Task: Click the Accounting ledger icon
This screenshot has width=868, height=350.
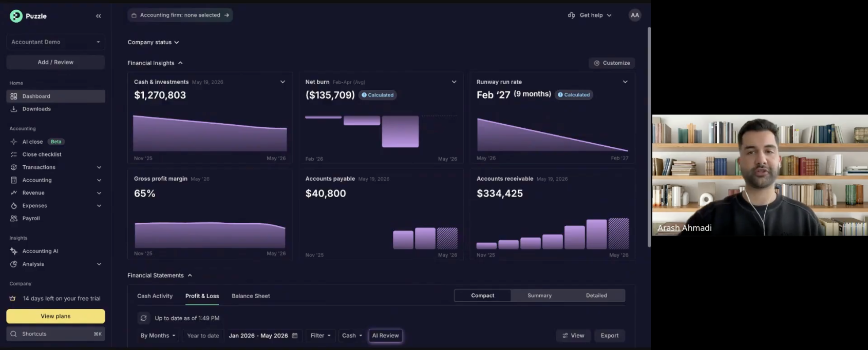Action: pos(14,180)
